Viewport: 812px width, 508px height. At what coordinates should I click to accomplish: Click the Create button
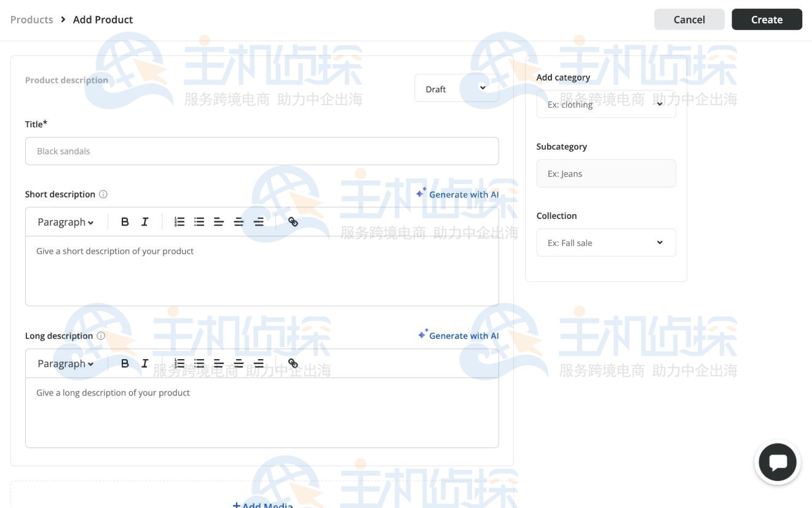pos(767,20)
